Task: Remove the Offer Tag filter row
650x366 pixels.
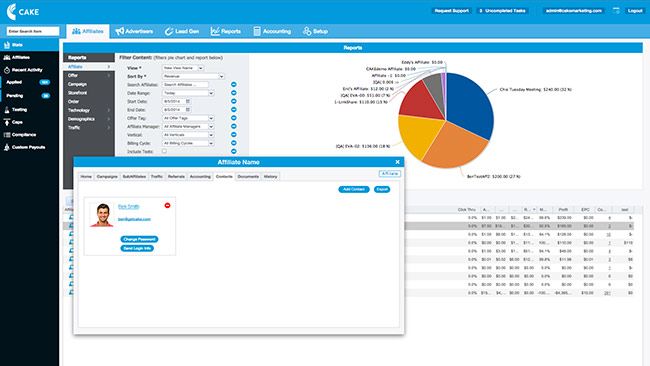Action: click(234, 118)
